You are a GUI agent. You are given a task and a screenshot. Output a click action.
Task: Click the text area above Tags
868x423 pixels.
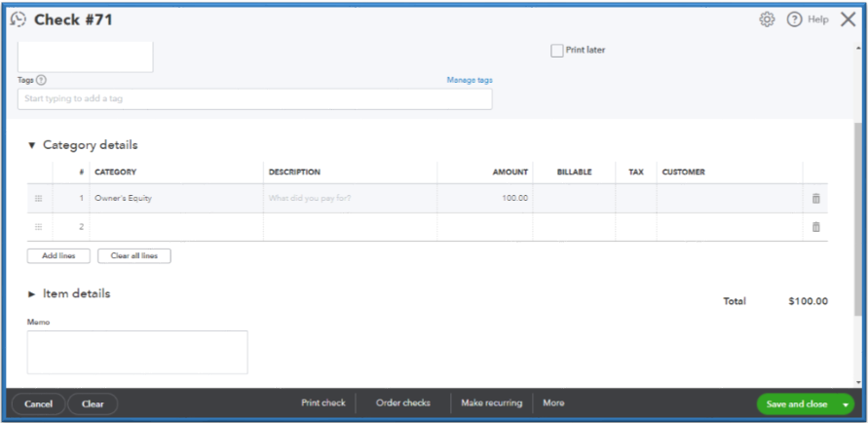coord(86,57)
